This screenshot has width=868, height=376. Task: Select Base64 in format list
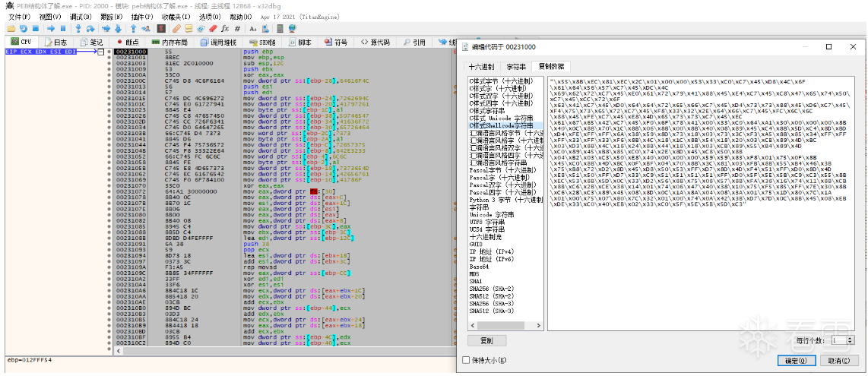tap(478, 267)
